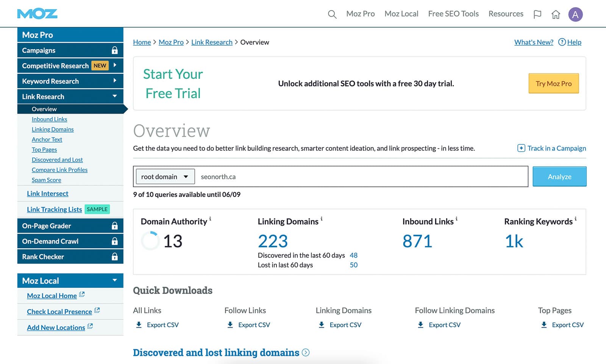The image size is (606, 364).
Task: Open Linking Domains sidebar link
Action: tap(53, 130)
